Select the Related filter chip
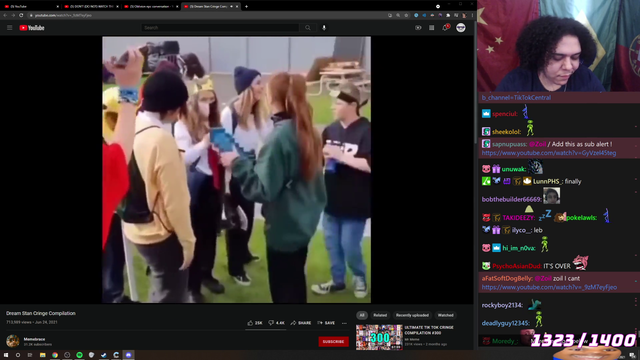Viewport: 640px width, 360px height. (x=380, y=315)
